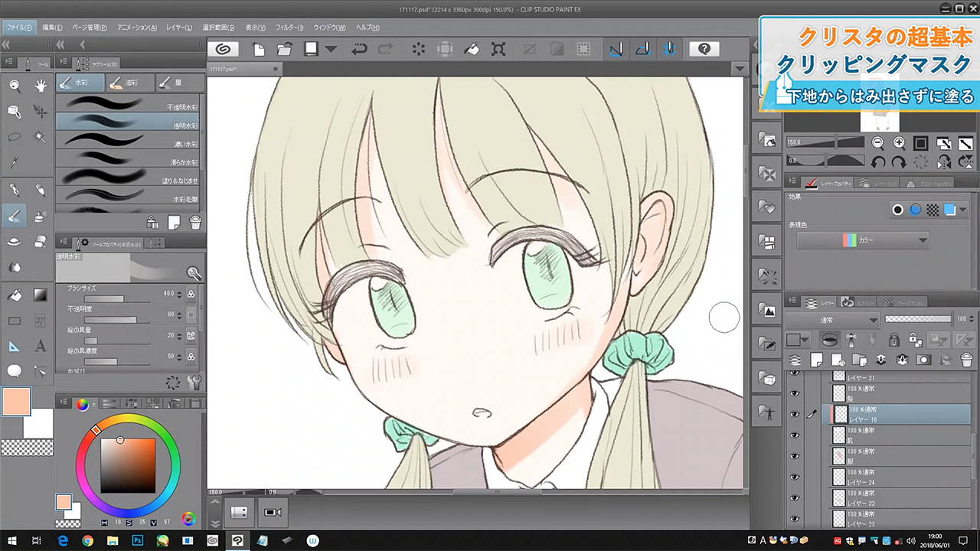Hide the 肌 layer eye icon
The image size is (980, 551).
click(x=794, y=435)
